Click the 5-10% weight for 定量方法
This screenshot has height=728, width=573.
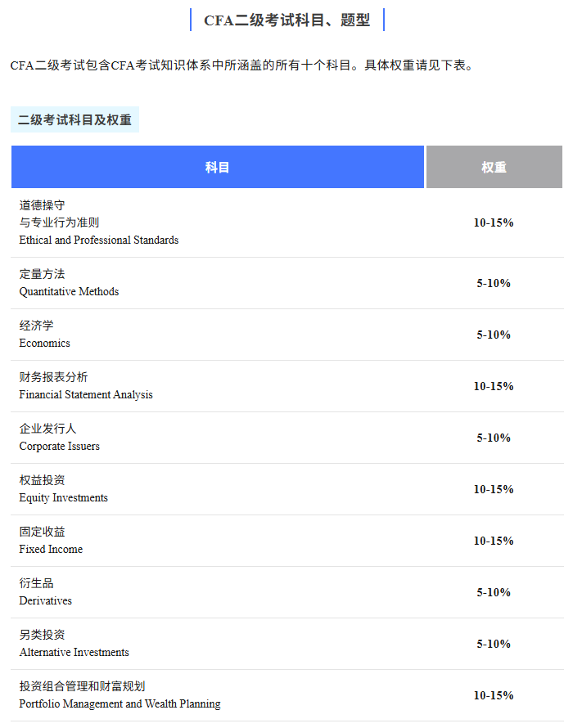(x=494, y=283)
